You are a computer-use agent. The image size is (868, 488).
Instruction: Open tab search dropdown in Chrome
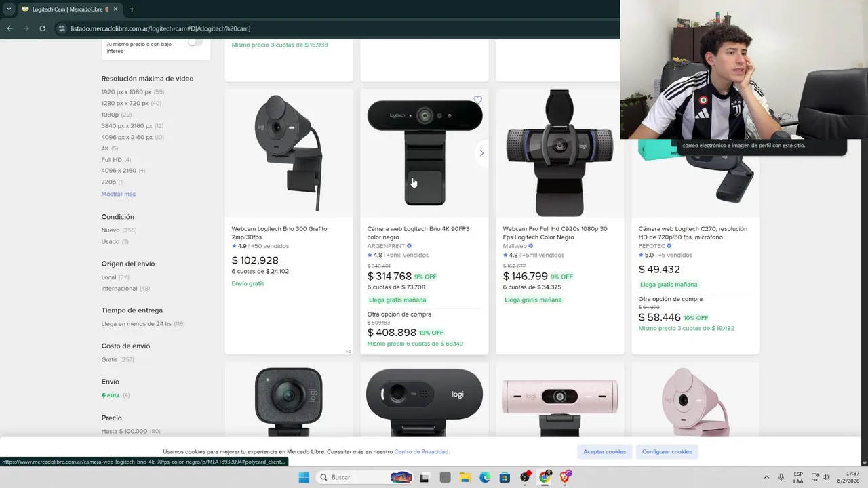point(9,9)
